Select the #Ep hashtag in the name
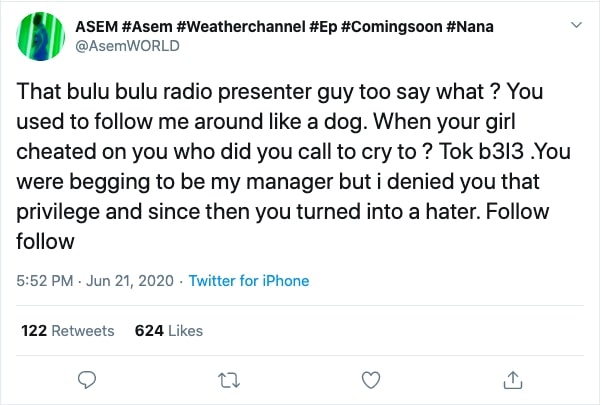 (x=323, y=27)
